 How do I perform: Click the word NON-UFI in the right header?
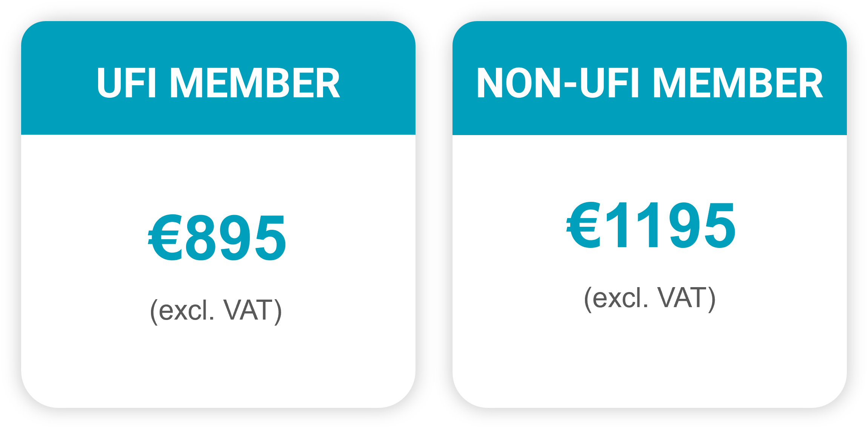558,83
